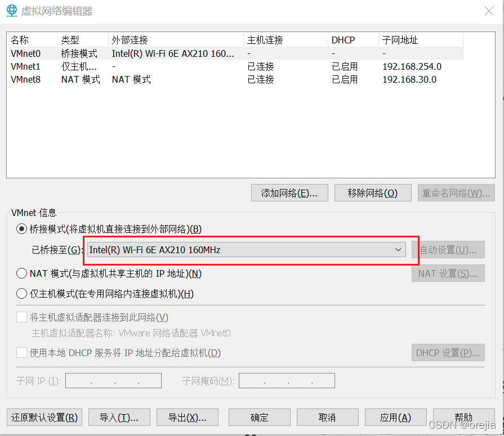Viewport: 504px width, 436px height.
Task: Select the bridged mode radio button
Action: click(x=21, y=229)
